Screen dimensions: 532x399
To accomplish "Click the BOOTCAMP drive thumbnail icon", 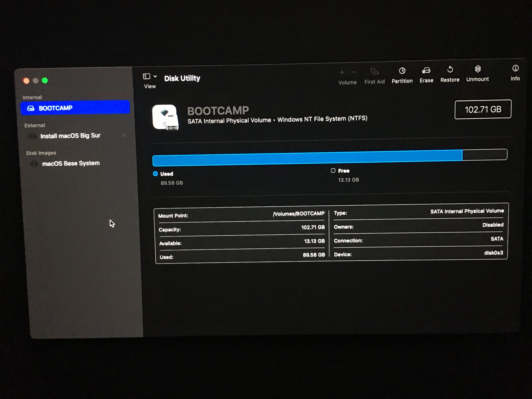I will point(165,117).
